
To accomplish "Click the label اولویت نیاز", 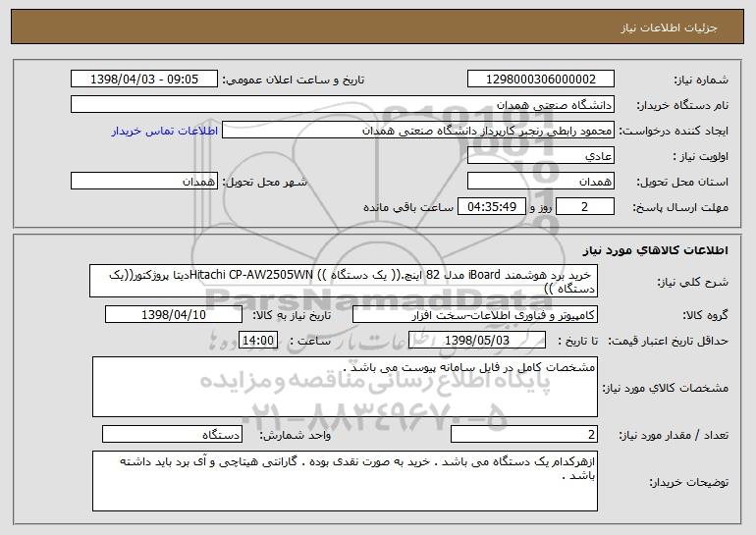I will point(701,156).
